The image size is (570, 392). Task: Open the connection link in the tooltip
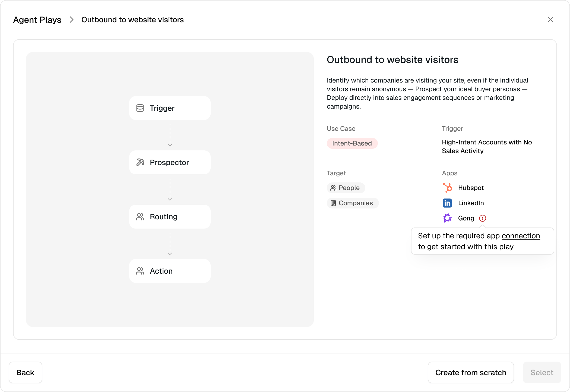tap(521, 236)
